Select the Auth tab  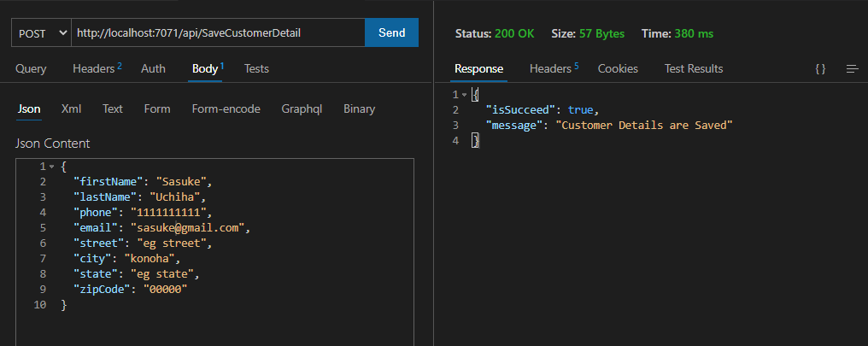point(153,68)
